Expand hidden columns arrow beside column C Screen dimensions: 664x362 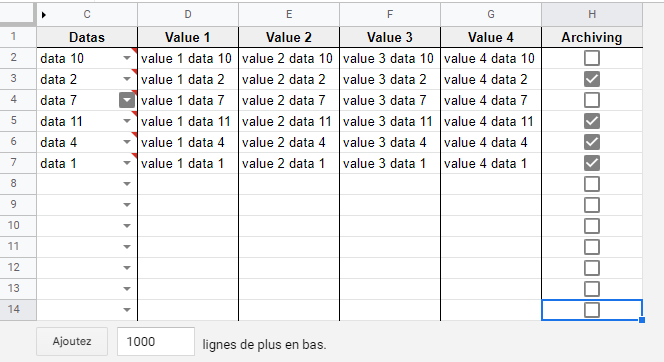tap(44, 15)
